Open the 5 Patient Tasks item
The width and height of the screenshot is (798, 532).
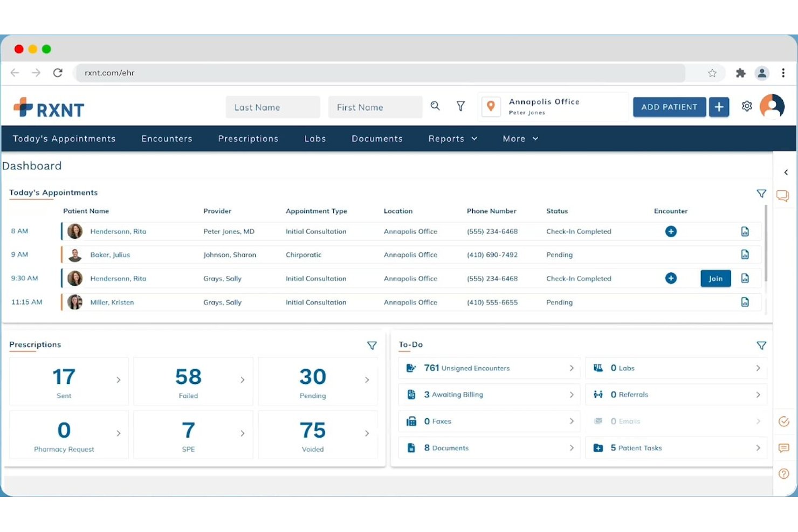point(676,448)
